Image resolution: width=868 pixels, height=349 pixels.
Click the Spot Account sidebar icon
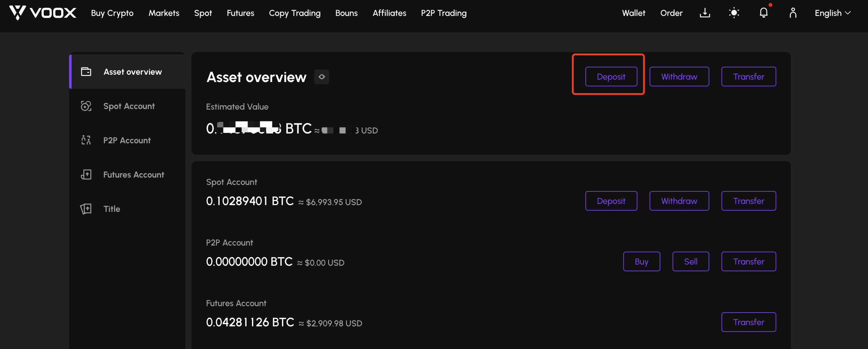tap(86, 106)
